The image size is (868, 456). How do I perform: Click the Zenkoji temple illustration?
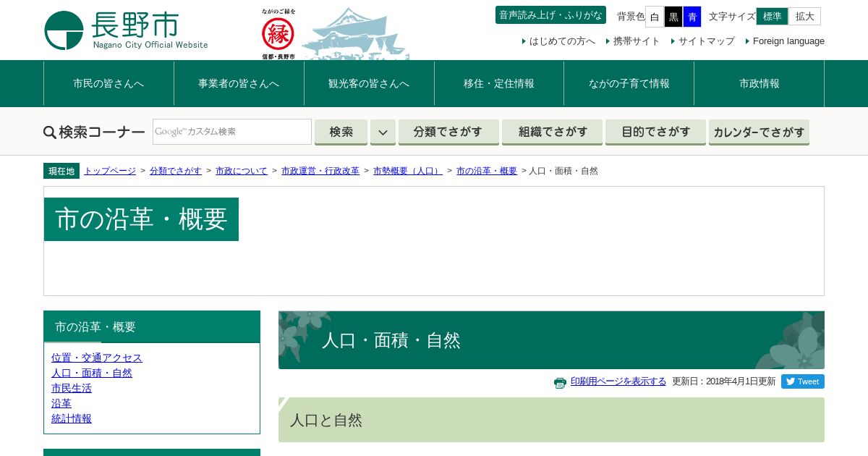(x=356, y=34)
